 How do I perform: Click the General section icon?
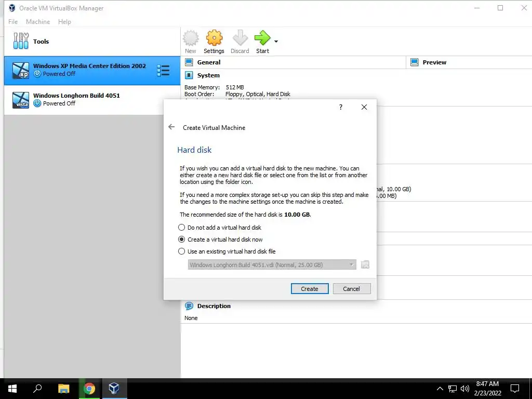point(189,62)
